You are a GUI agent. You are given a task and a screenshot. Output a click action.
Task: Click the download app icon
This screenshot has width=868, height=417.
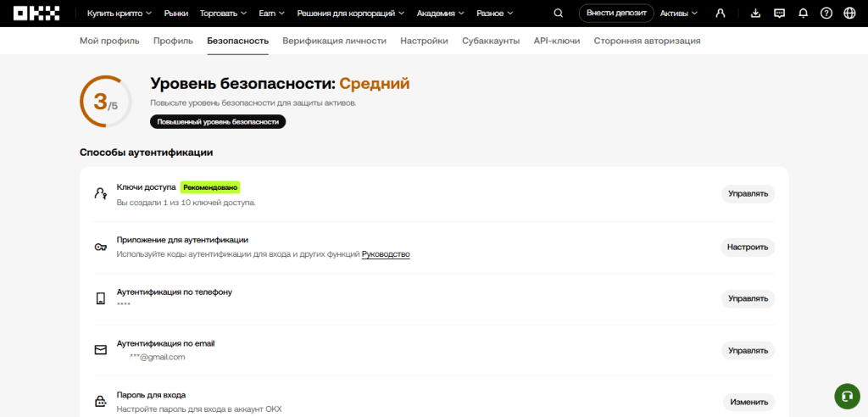point(757,14)
